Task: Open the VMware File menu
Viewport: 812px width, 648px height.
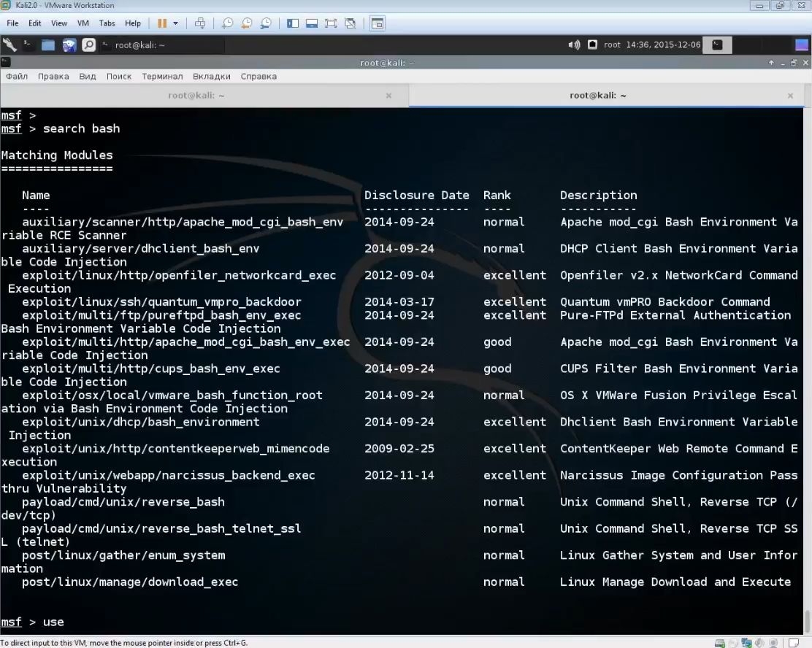Action: pos(12,23)
